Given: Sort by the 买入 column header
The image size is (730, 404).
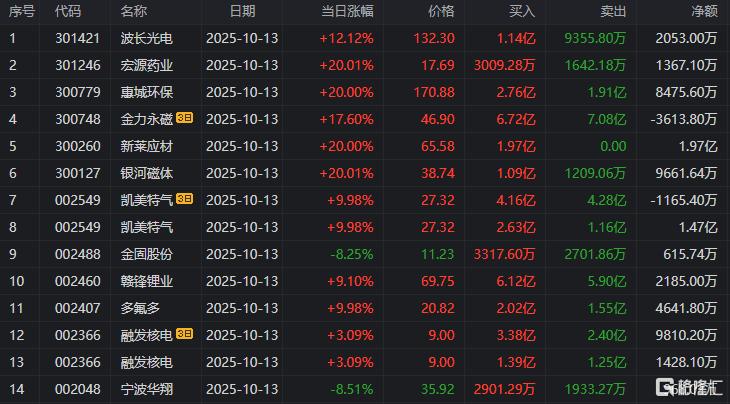Looking at the screenshot, I should (522, 12).
